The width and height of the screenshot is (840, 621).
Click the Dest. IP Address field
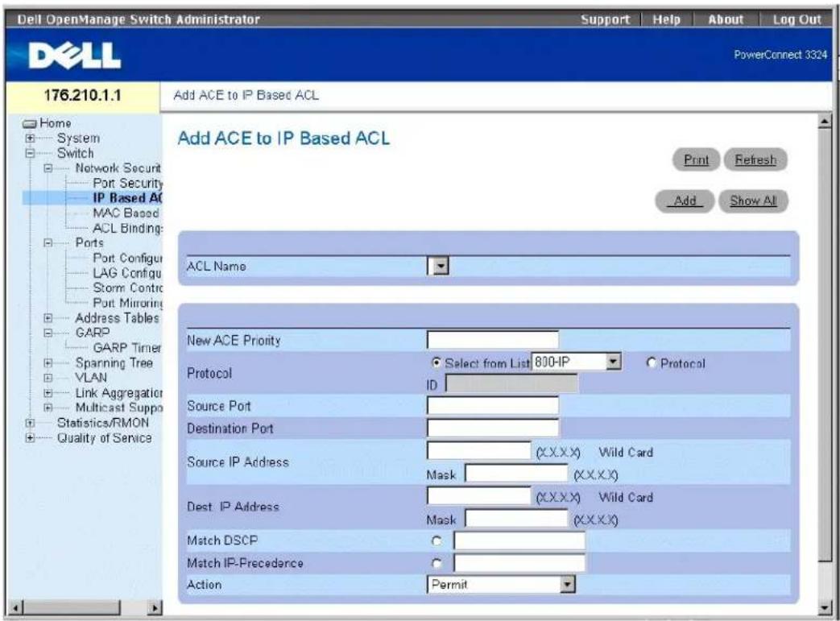coord(479,495)
